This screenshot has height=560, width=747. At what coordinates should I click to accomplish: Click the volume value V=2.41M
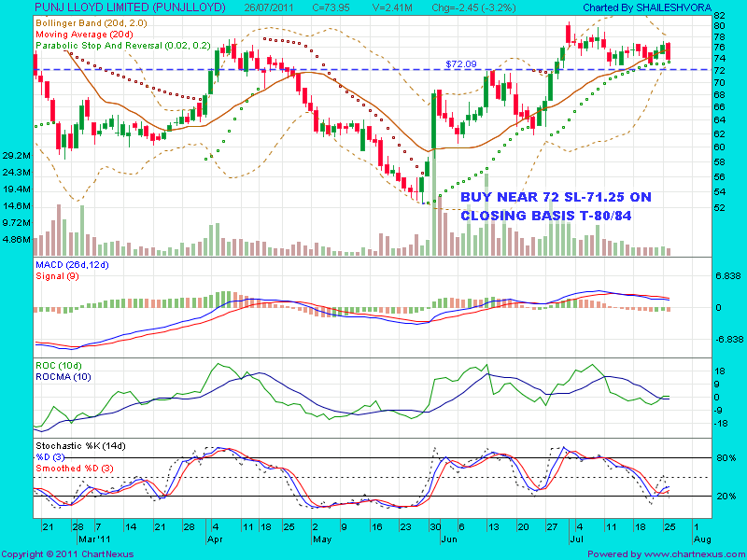(392, 7)
